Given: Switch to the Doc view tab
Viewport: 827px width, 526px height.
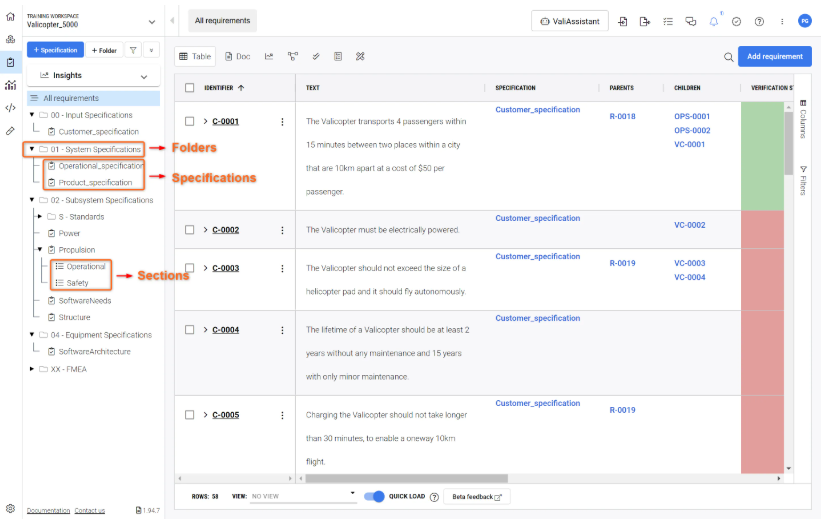Looking at the screenshot, I should pyautogui.click(x=237, y=57).
